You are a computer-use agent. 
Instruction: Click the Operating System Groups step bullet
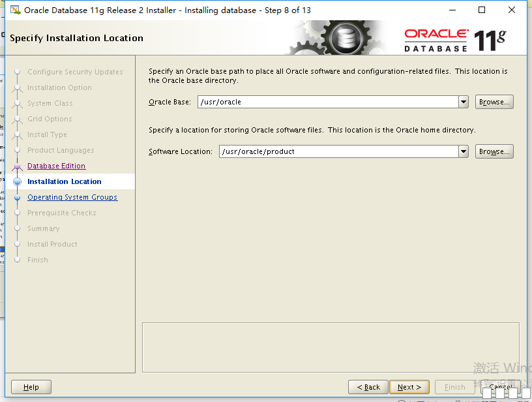point(17,198)
